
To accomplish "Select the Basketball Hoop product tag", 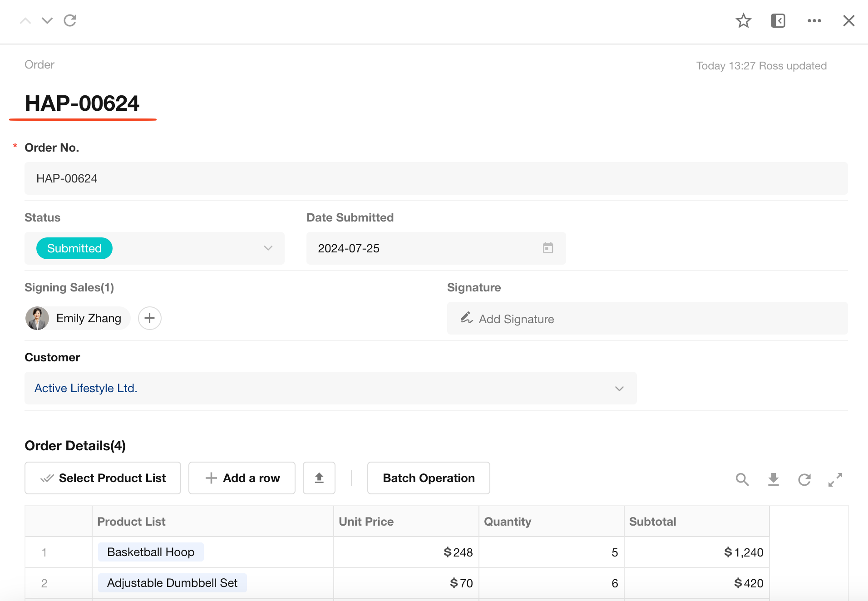I will (x=151, y=552).
